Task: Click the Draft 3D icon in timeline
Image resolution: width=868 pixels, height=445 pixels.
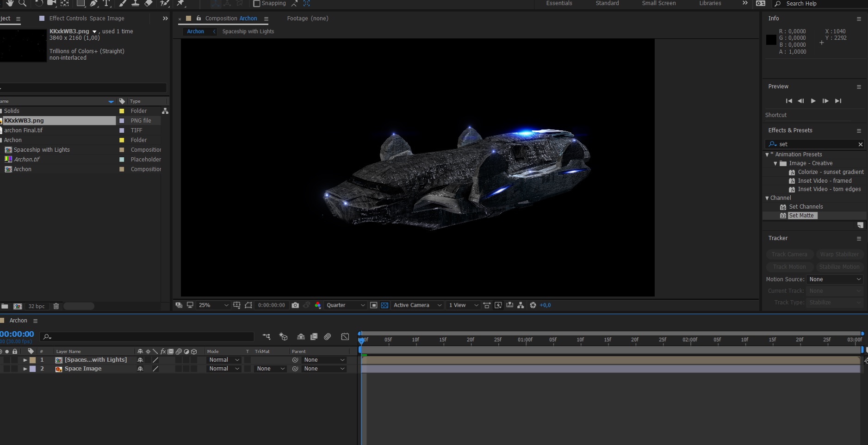Action: [x=284, y=337]
